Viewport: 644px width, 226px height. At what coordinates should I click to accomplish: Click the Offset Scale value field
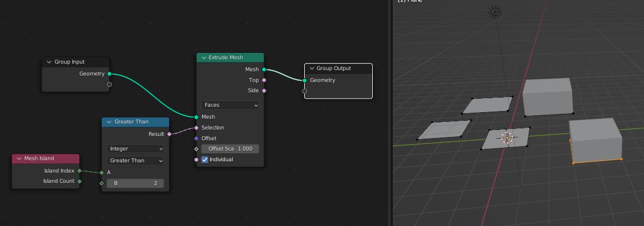click(x=230, y=149)
